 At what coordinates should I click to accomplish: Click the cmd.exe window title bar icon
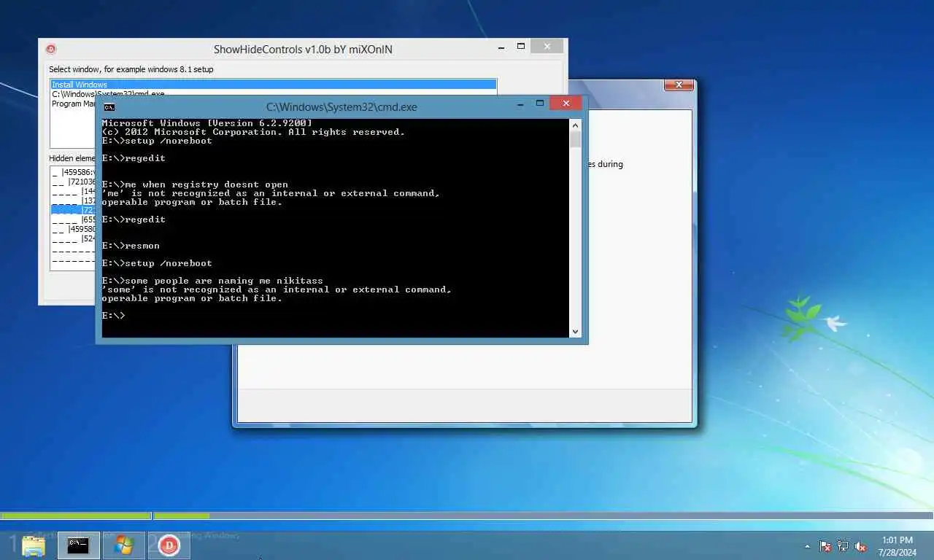(109, 106)
